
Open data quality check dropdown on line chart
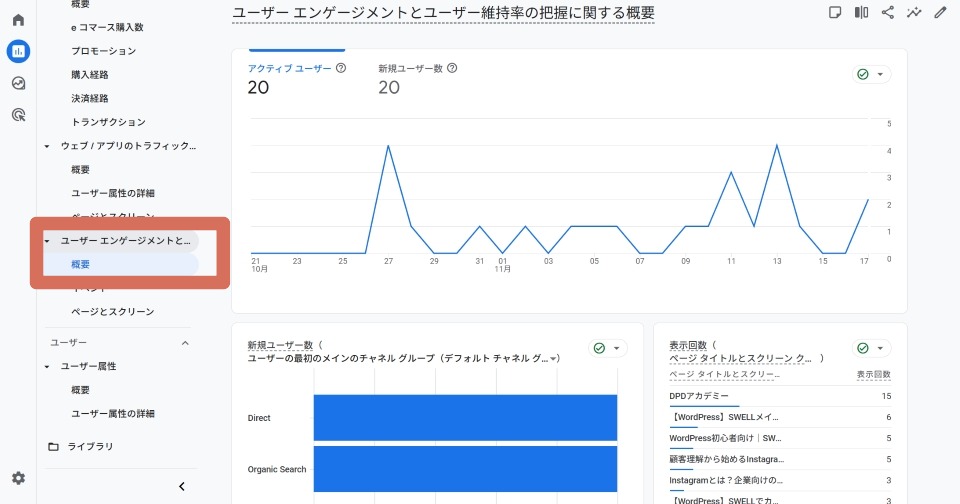coord(871,75)
